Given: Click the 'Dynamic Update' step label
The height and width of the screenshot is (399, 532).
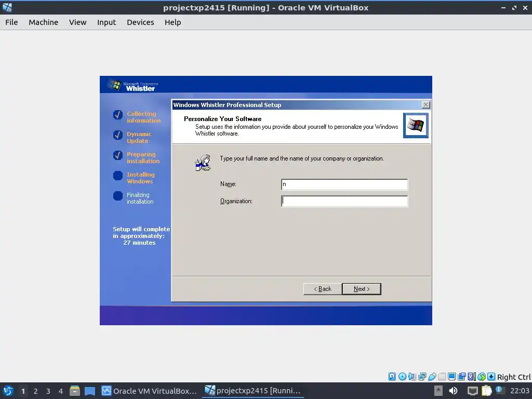Looking at the screenshot, I should 139,137.
